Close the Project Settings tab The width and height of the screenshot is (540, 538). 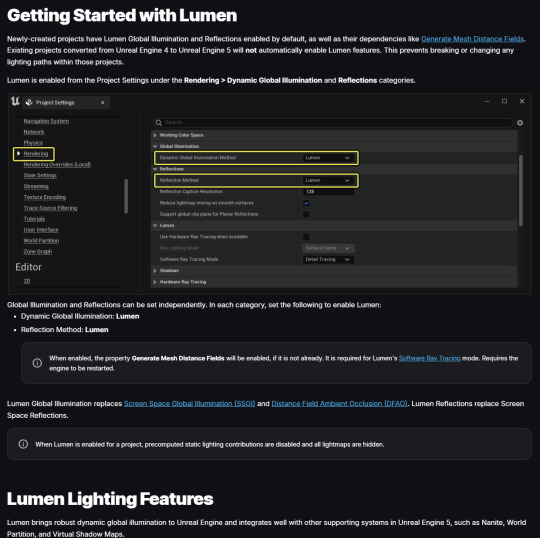click(x=103, y=102)
